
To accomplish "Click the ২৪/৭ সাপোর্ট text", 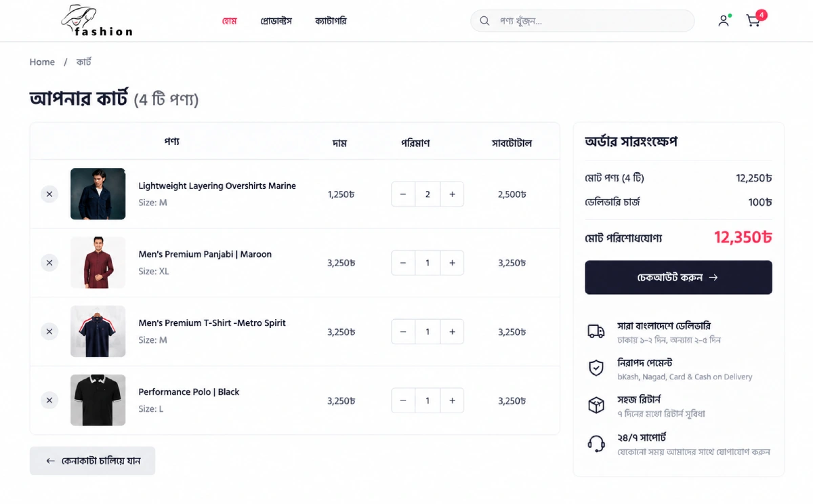I will 642,437.
